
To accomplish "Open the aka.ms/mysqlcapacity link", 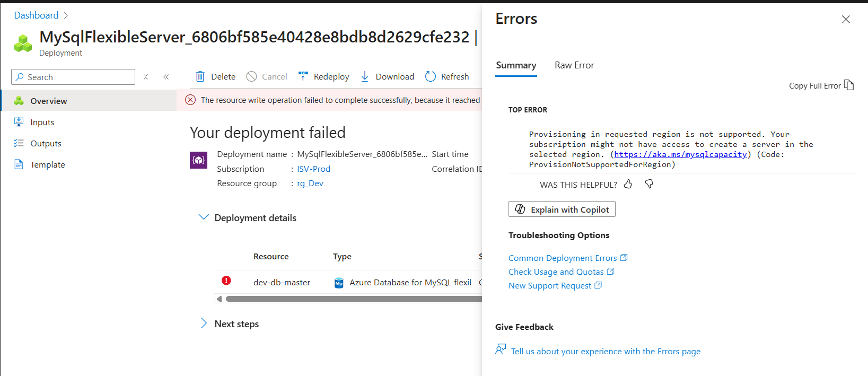I will [680, 154].
